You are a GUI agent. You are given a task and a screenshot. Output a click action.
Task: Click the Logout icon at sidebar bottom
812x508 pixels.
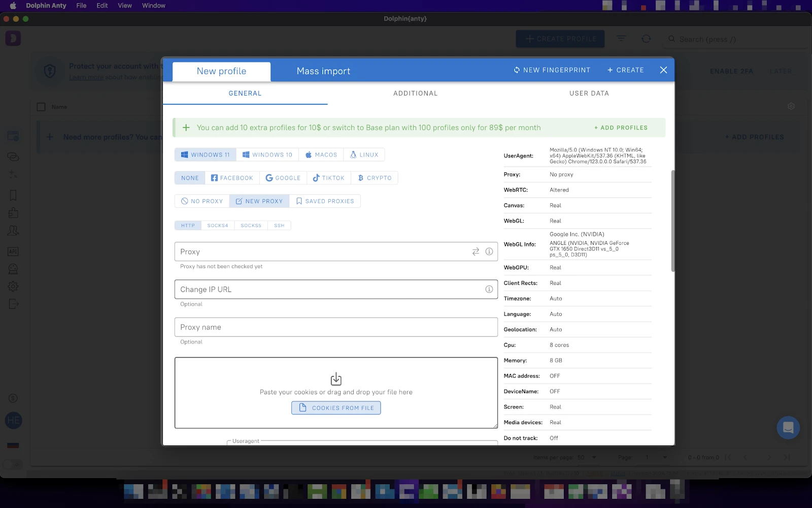pyautogui.click(x=13, y=304)
